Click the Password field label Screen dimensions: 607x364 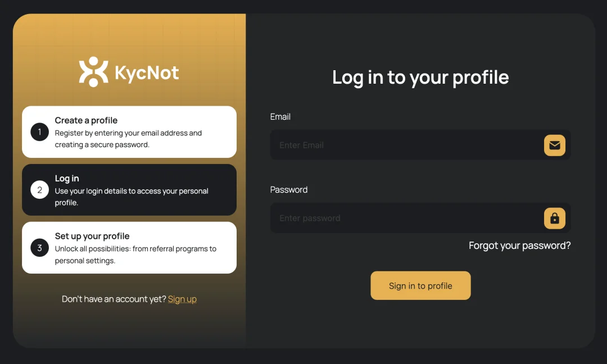[289, 189]
